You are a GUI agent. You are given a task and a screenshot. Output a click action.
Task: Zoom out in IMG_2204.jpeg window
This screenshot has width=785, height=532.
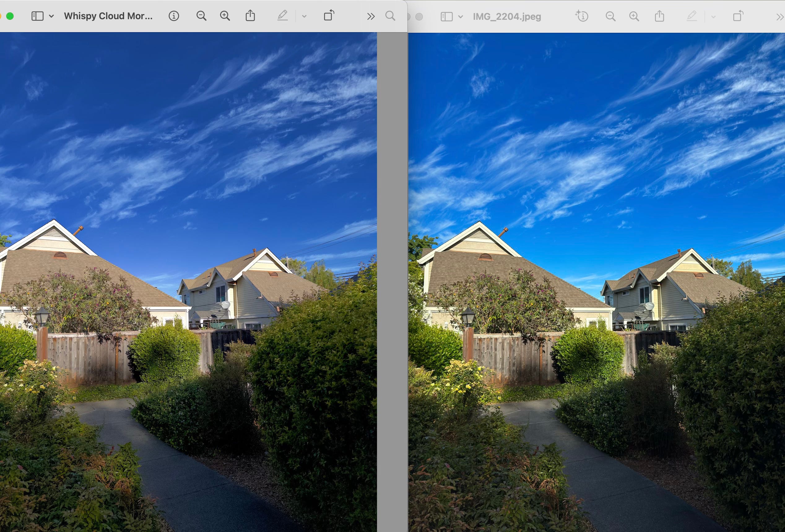coord(610,16)
